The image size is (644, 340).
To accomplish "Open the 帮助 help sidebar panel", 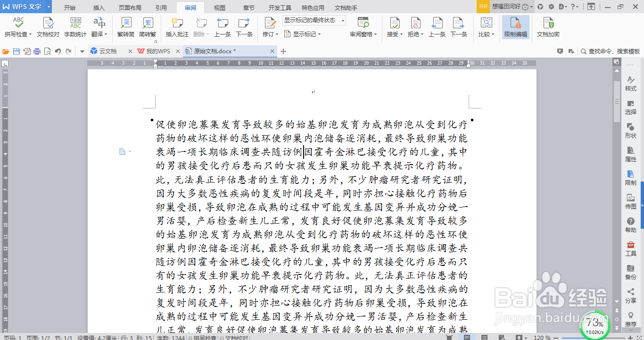I will (630, 225).
